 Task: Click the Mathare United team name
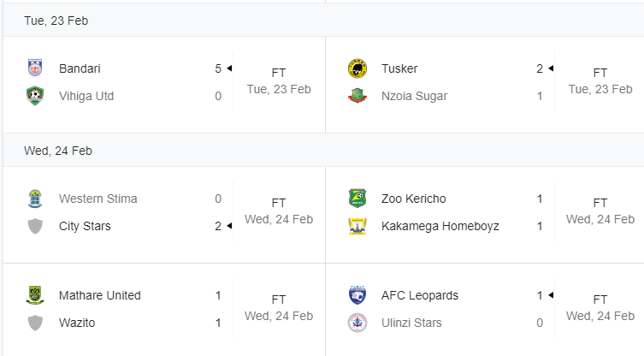pos(100,295)
